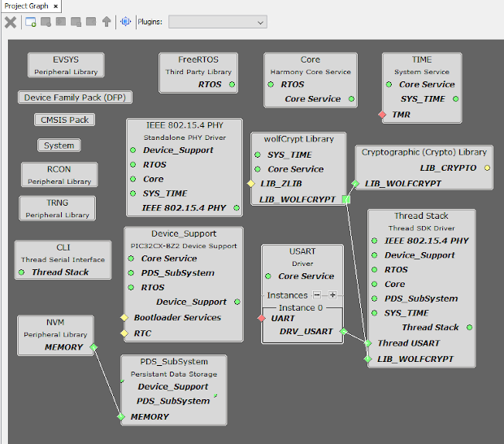The height and width of the screenshot is (444, 504).
Task: Click green dot beside SYS_TIME in TIME block
Action: (456, 99)
